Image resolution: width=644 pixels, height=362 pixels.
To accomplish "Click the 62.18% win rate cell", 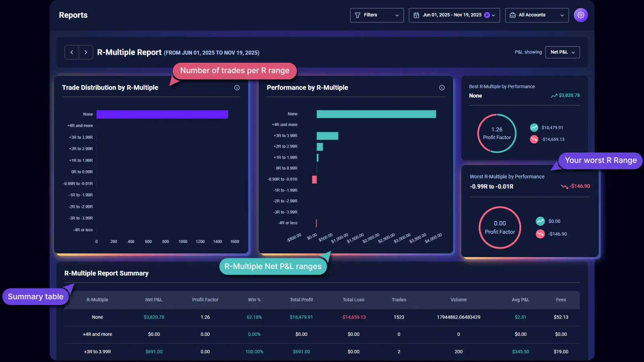I will (254, 317).
